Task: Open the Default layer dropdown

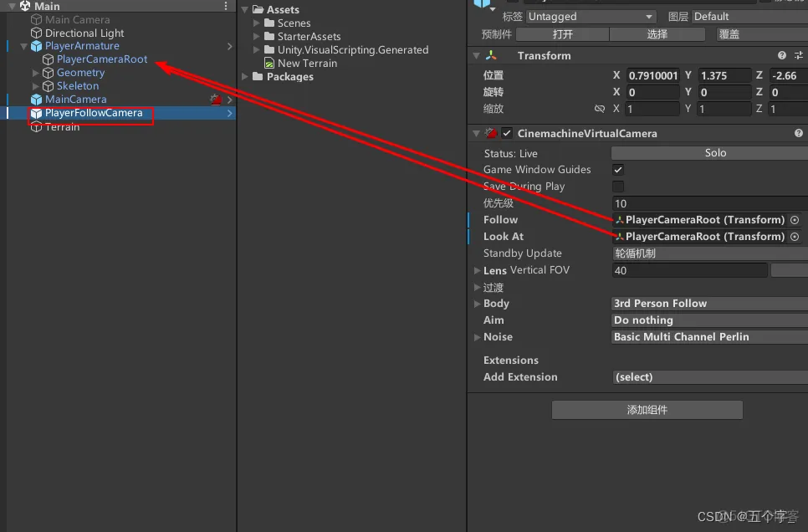Action: (x=749, y=17)
